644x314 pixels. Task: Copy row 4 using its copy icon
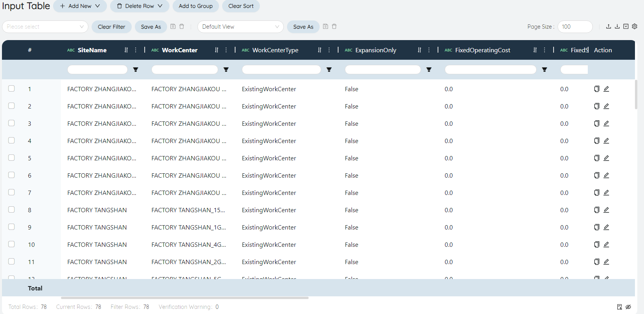pos(596,141)
